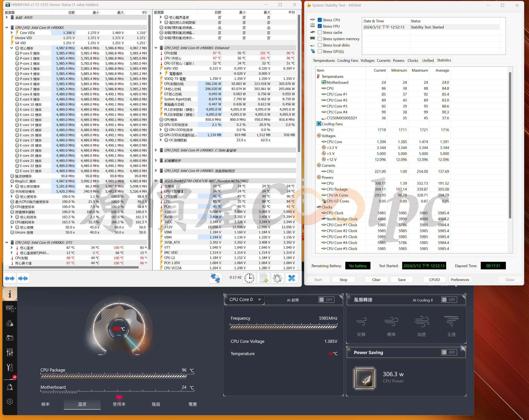This screenshot has width=529, height=420.
Task: Open scenario profiles sliders icon in sidebar
Action: point(10,352)
